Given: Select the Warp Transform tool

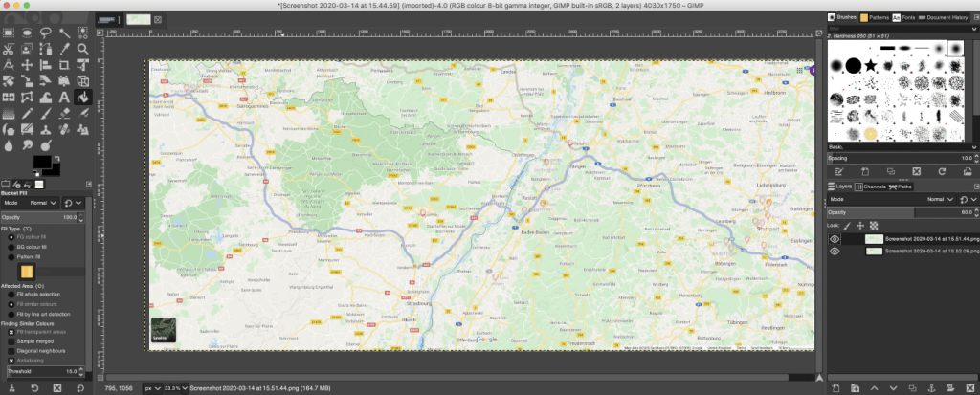Looking at the screenshot, I should point(46,97).
